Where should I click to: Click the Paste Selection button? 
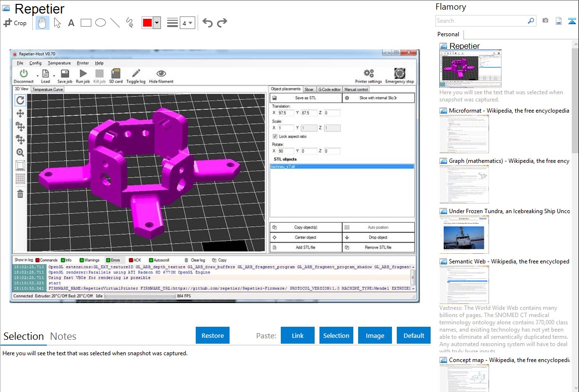[336, 335]
